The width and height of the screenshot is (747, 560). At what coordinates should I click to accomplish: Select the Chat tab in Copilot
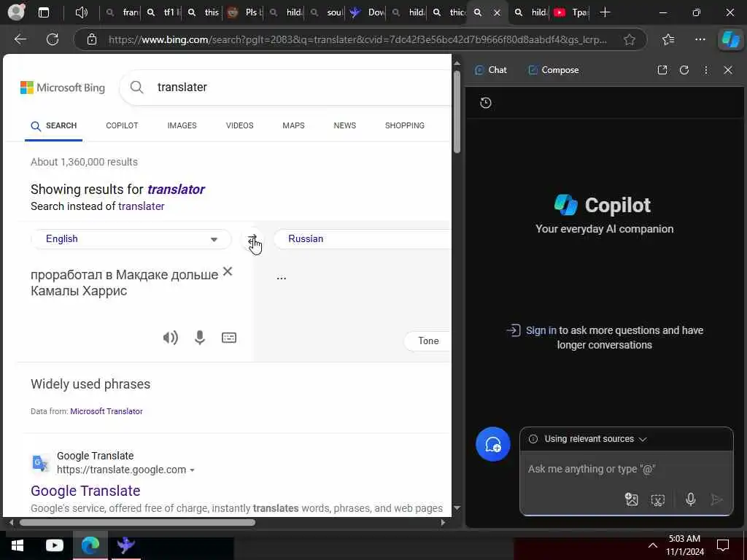coord(491,70)
